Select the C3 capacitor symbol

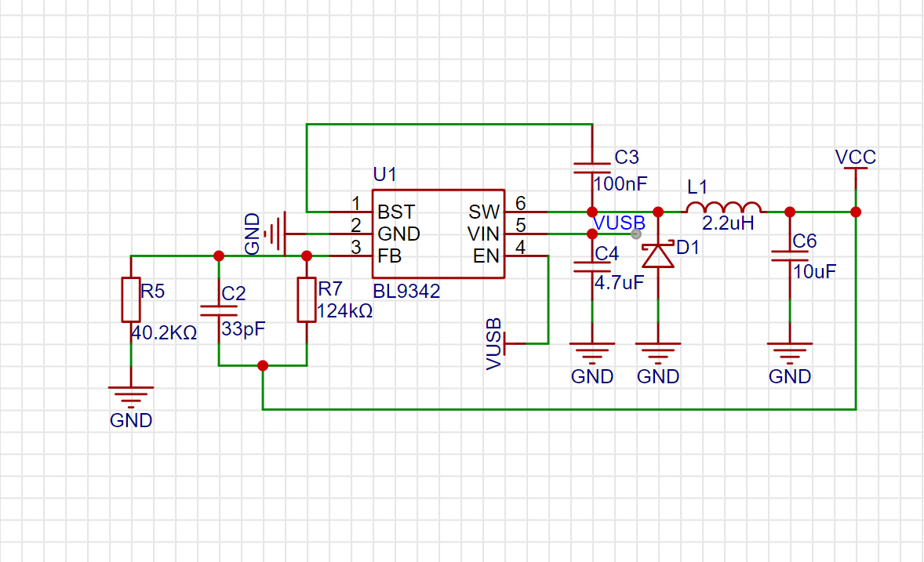point(592,168)
